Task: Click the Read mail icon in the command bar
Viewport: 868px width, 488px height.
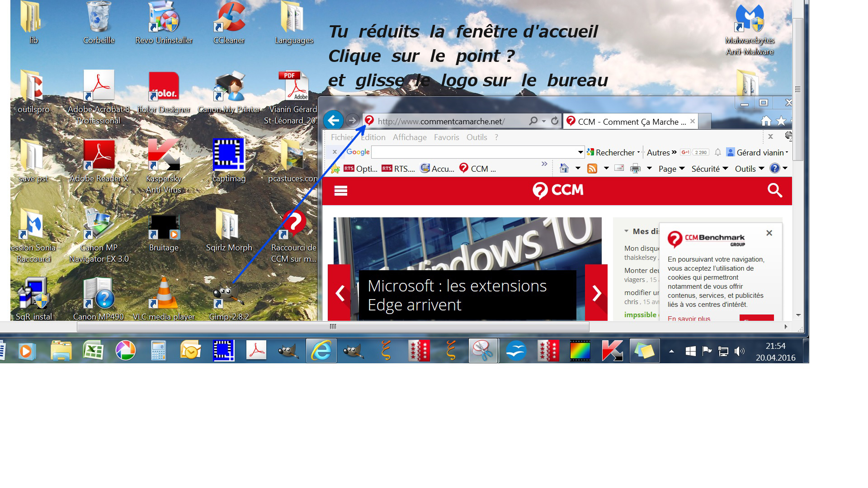Action: pos(619,168)
